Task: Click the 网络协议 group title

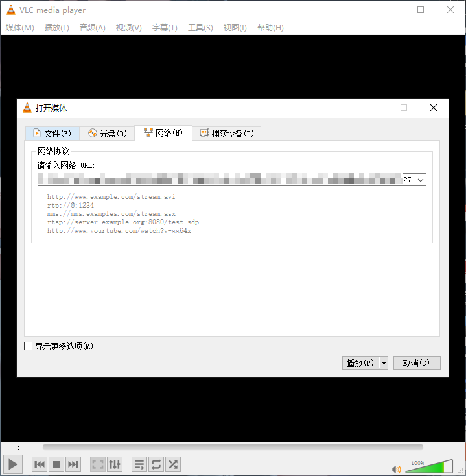Action: point(53,151)
